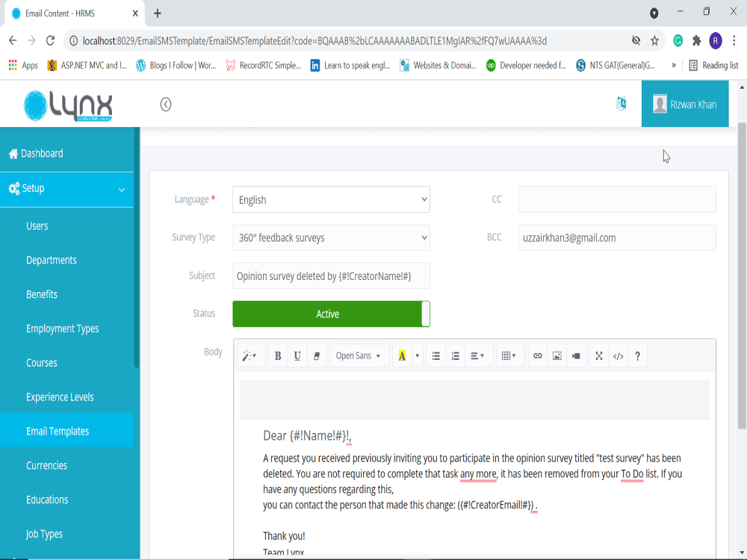Open the insert table dropdown
Image resolution: width=747 pixels, height=560 pixels.
(509, 355)
